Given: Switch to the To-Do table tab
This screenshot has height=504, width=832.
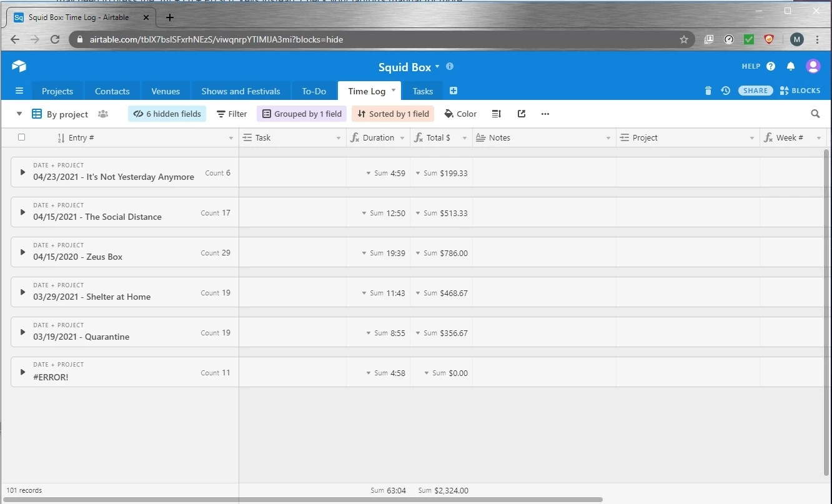Looking at the screenshot, I should (314, 91).
